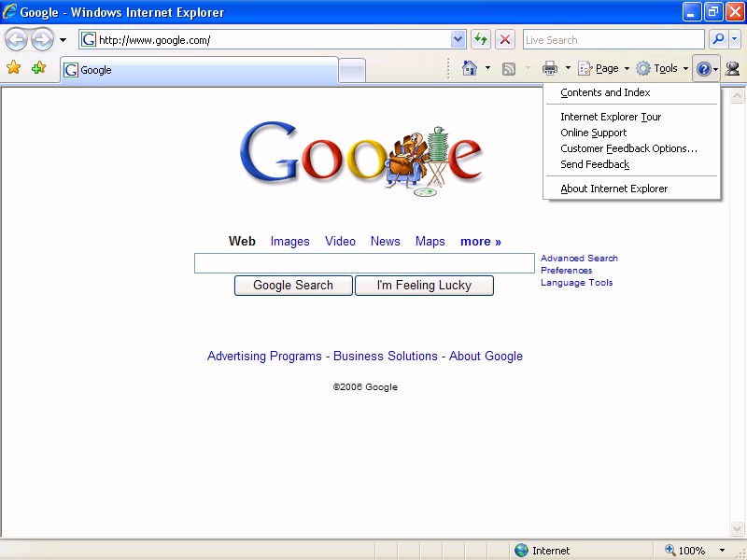Screen dimensions: 747x560
Task: Open the Business Solutions link
Action: tap(386, 357)
